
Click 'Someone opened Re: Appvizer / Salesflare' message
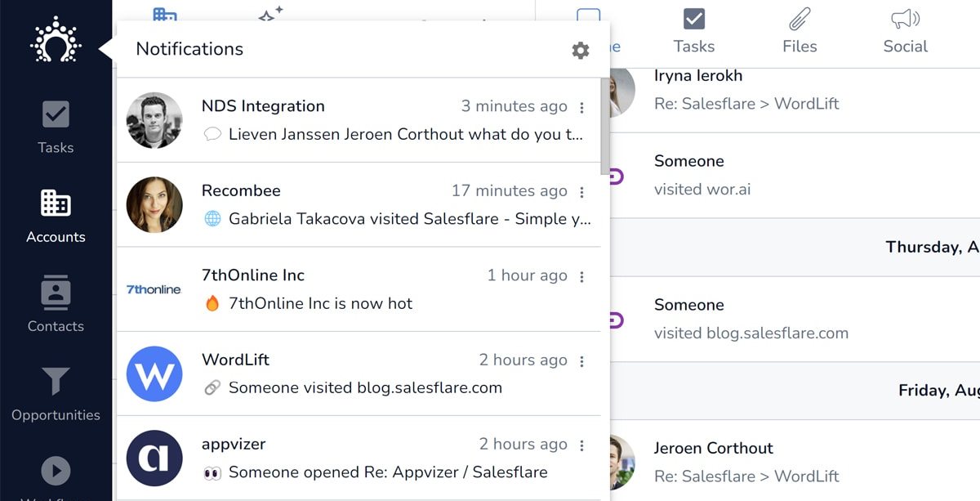[x=388, y=472]
